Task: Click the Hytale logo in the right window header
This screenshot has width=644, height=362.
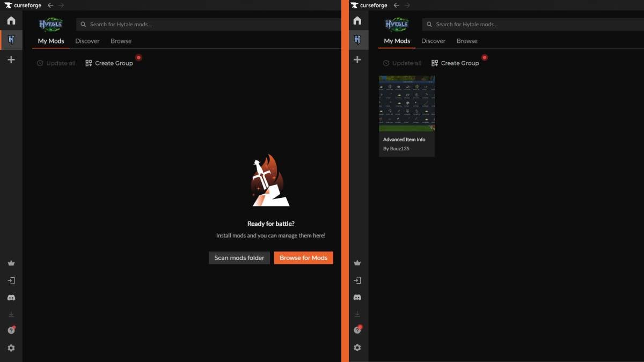Action: (x=397, y=25)
